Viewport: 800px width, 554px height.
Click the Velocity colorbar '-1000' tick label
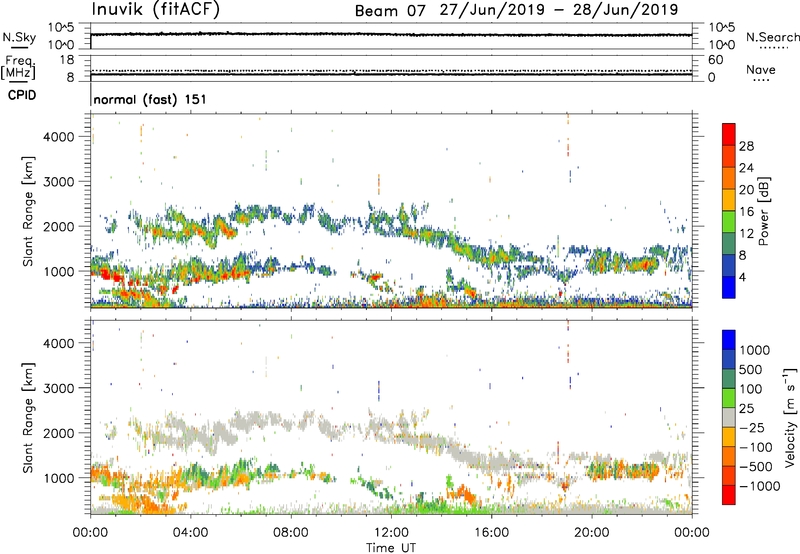(759, 486)
